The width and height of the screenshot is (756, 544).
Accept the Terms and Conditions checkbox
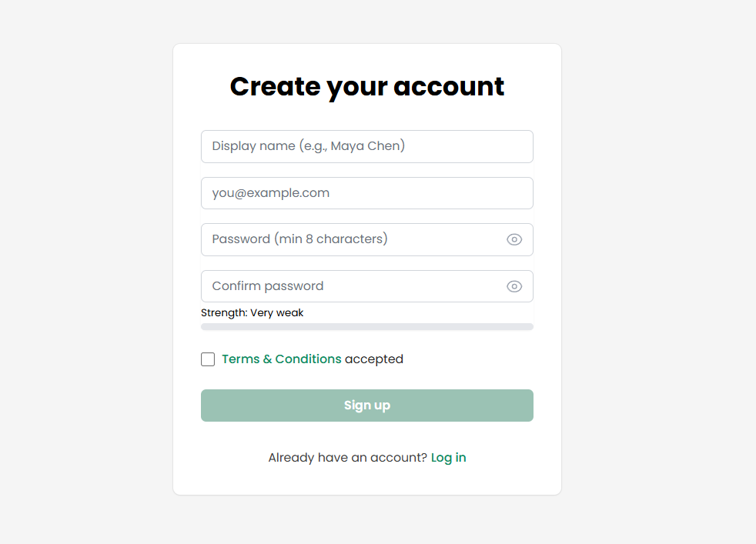(x=207, y=359)
